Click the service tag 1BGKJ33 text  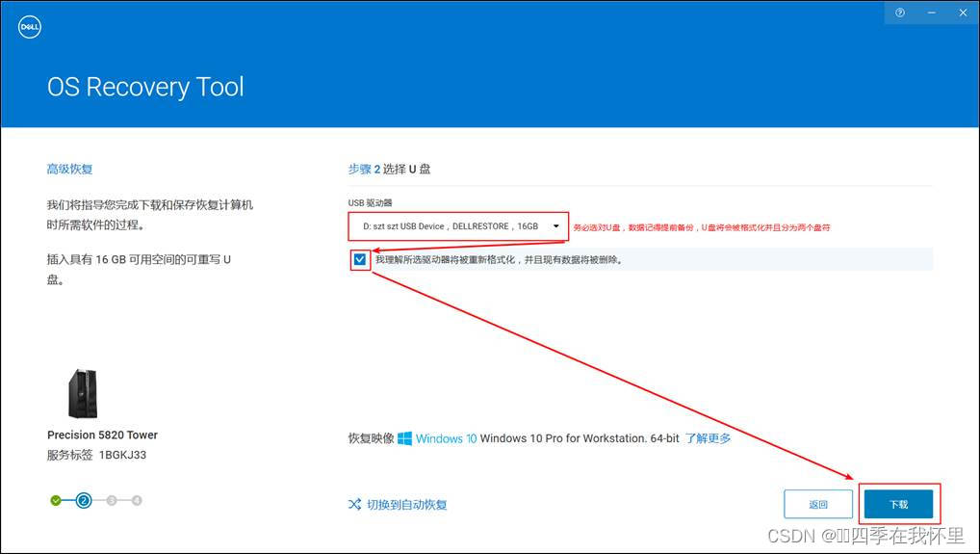click(x=122, y=455)
